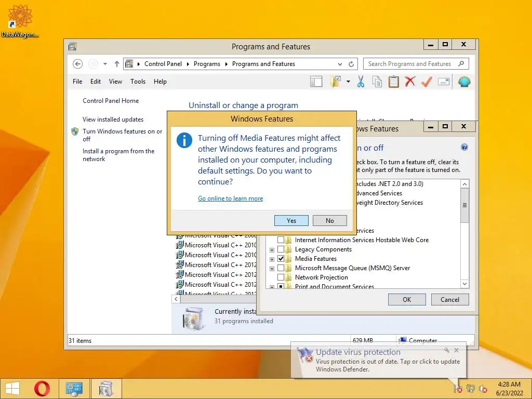Click the orange checkmark toolbar icon
This screenshot has height=399, width=532.
[427, 82]
